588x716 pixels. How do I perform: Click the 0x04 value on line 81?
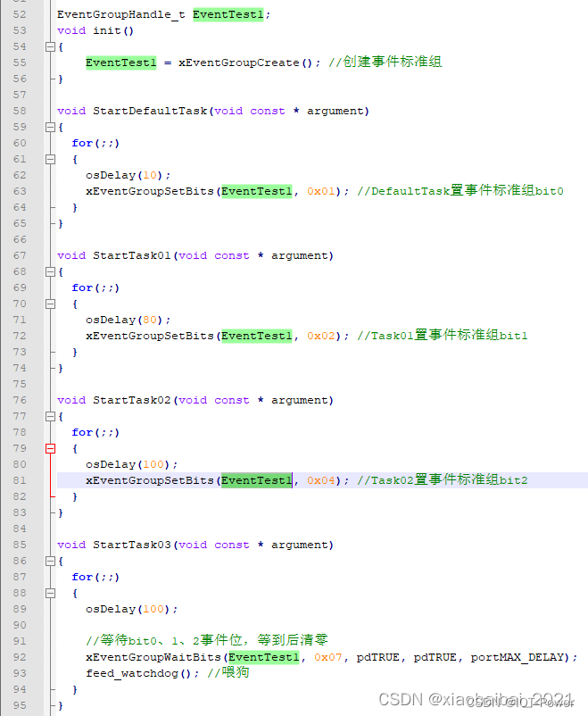[x=321, y=480]
